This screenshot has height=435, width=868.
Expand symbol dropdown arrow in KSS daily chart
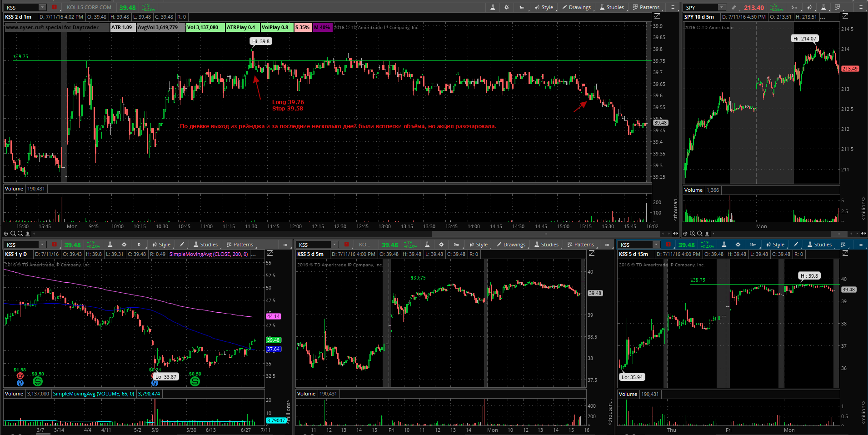(42, 245)
